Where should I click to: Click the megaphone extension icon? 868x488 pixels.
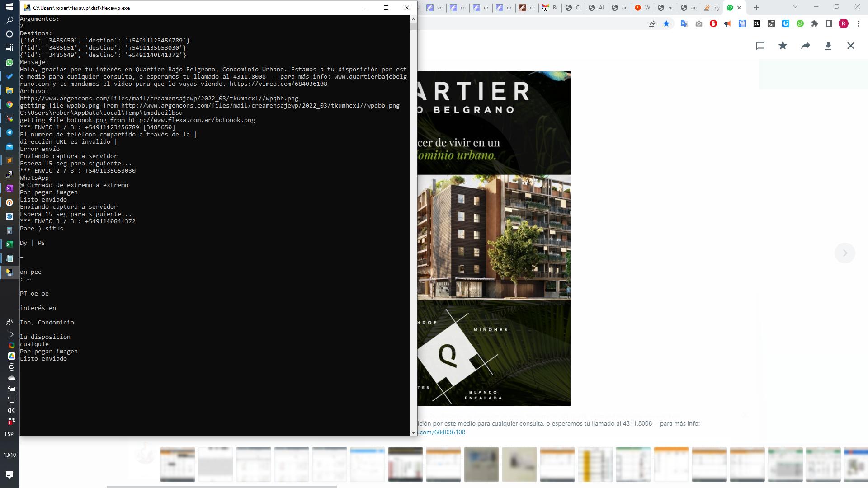coord(728,24)
